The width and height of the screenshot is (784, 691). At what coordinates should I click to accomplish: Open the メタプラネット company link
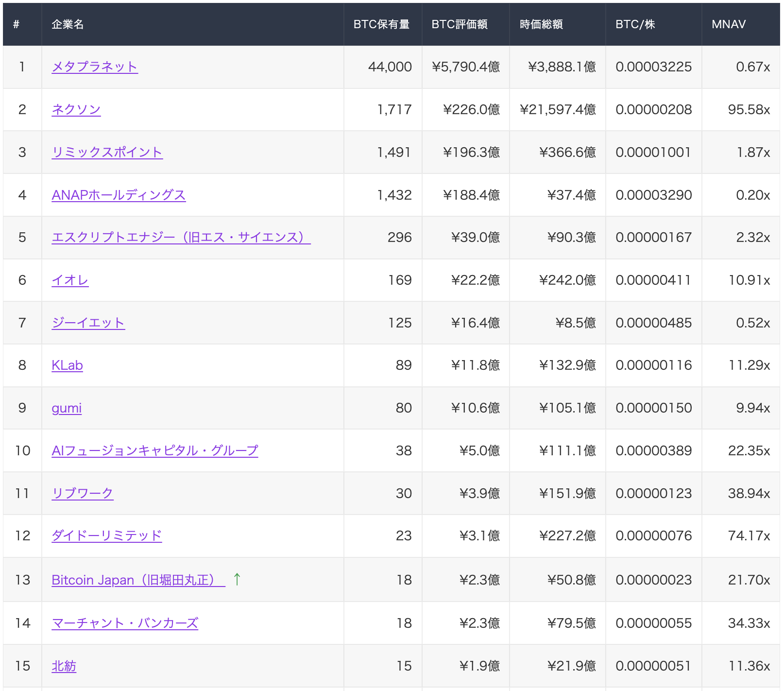pyautogui.click(x=95, y=67)
